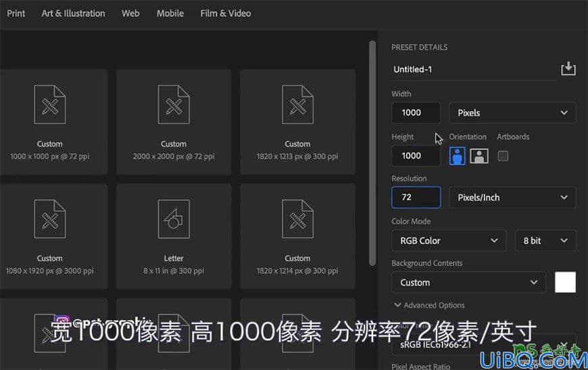588x370 pixels.
Task: Click the PRESET DETAILS heading
Action: [419, 47]
